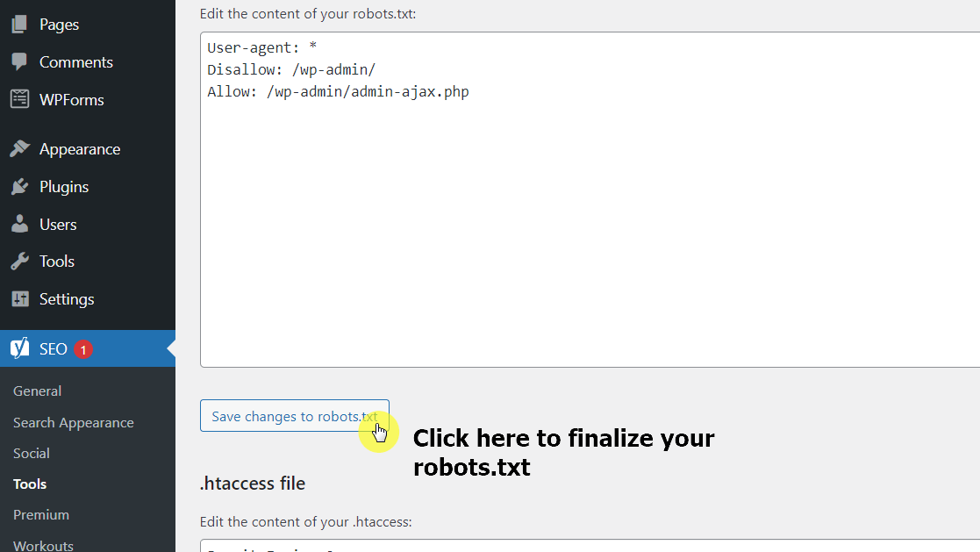Select Tools in the Yoast submenu
Viewport: 980px width, 552px height.
[x=29, y=484]
